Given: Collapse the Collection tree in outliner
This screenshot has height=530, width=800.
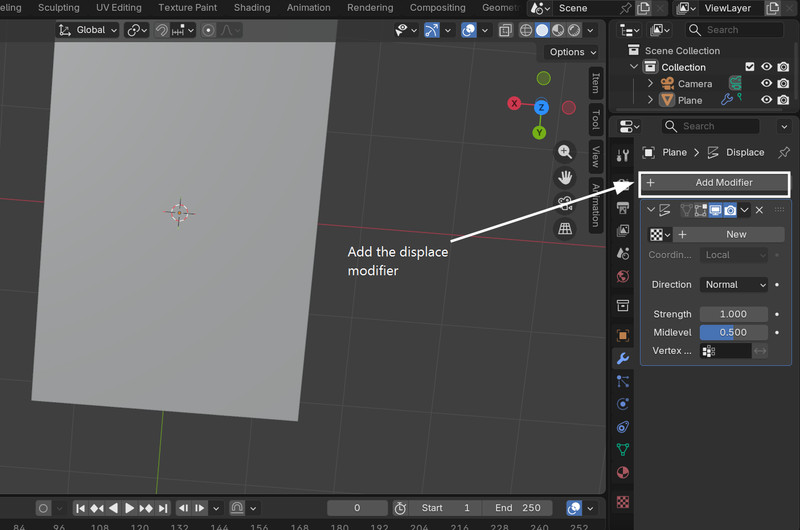Looking at the screenshot, I should coord(634,67).
